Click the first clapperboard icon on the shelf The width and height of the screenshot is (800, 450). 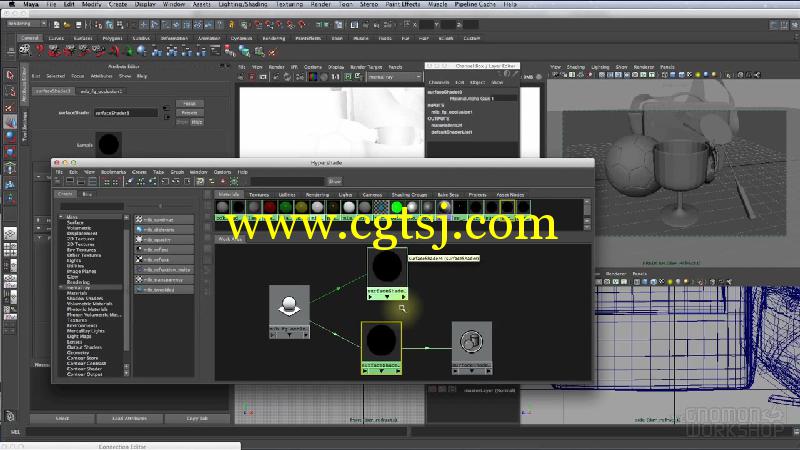pyautogui.click(x=24, y=51)
